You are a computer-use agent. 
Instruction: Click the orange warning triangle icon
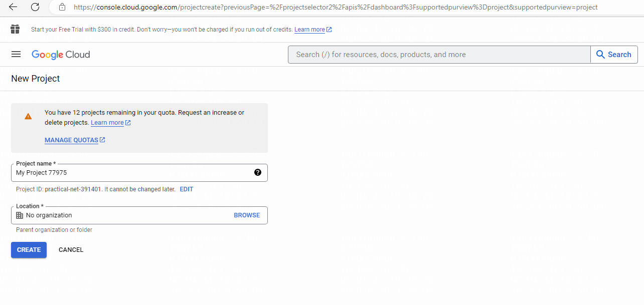click(x=28, y=116)
